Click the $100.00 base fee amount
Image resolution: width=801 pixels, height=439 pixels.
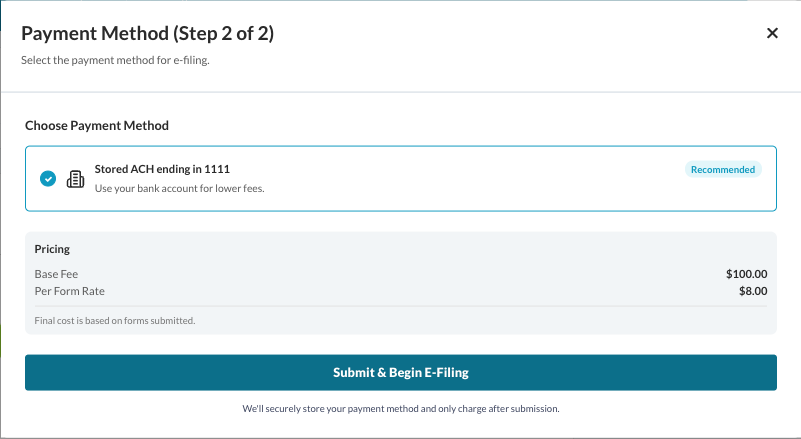(x=746, y=274)
